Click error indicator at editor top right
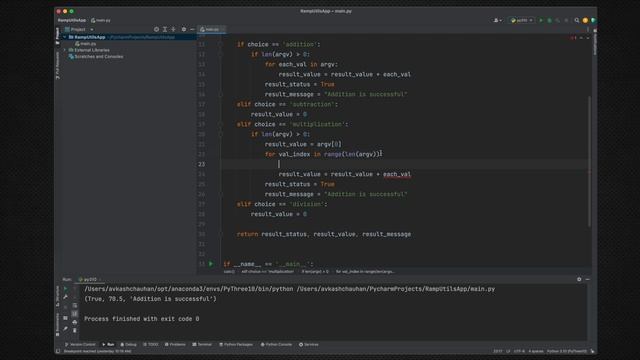Viewport: 640px width, 360px height. 573,38
